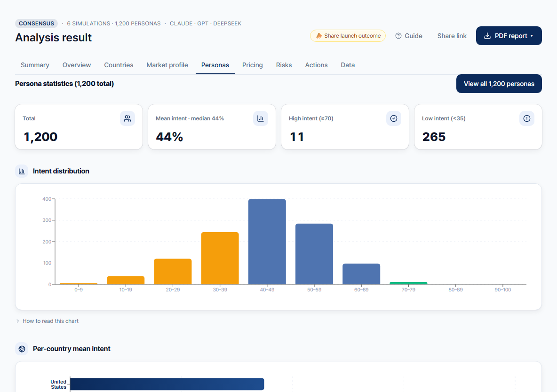The image size is (557, 392).
Task: Click the 0–9 intent bar
Action: [x=79, y=283]
